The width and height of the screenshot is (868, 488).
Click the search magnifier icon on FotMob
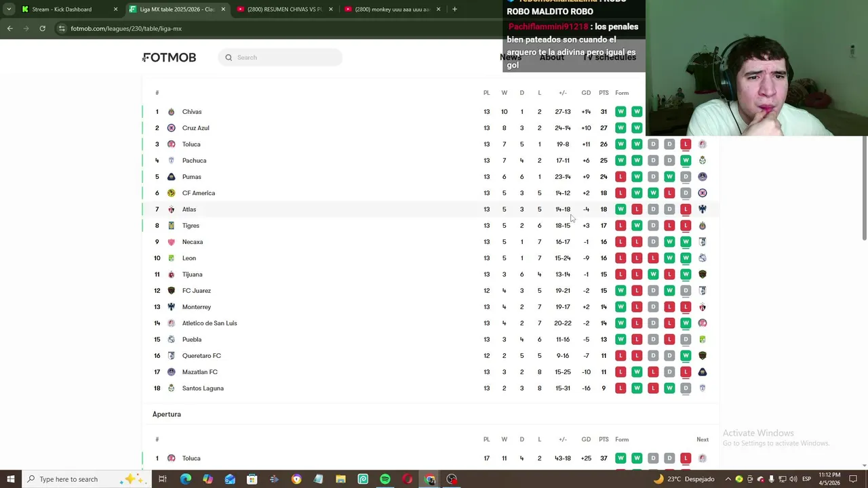(229, 58)
